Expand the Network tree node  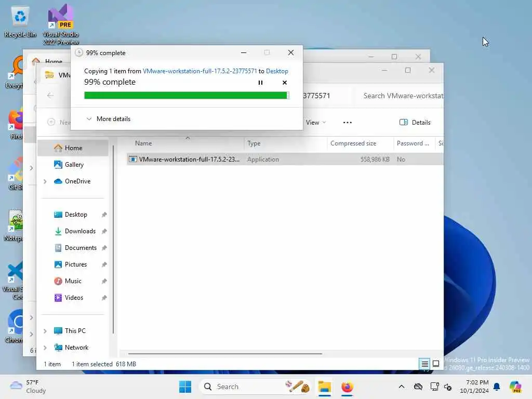click(x=45, y=348)
